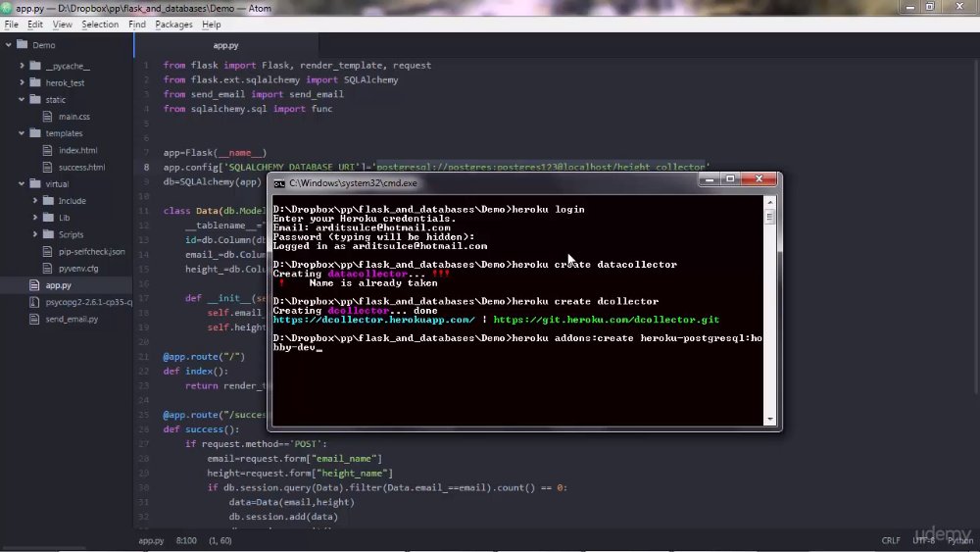Click the index.html file icon

47,150
